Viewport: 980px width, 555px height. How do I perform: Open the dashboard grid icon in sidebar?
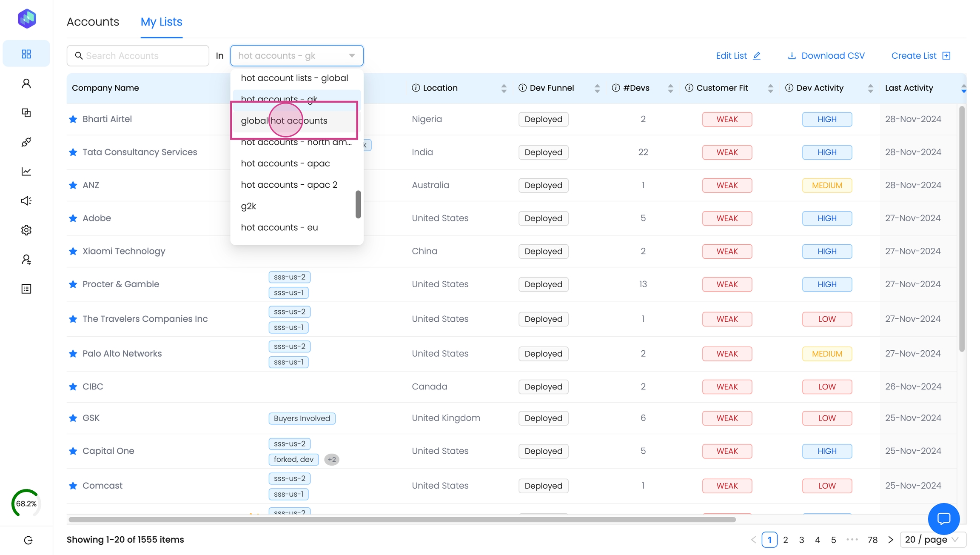coord(26,54)
